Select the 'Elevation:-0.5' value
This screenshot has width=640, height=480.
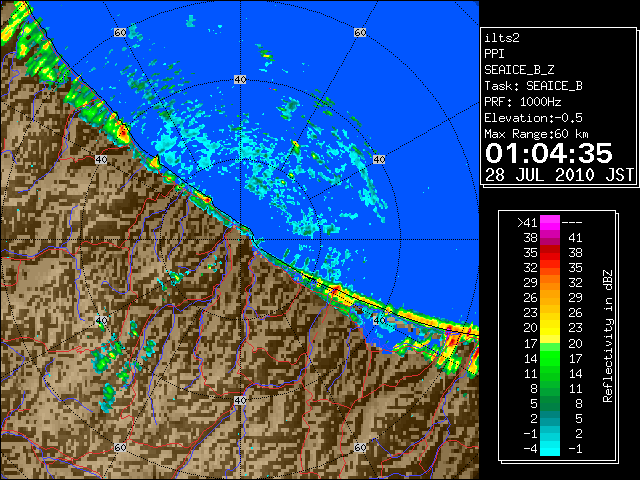[533, 118]
